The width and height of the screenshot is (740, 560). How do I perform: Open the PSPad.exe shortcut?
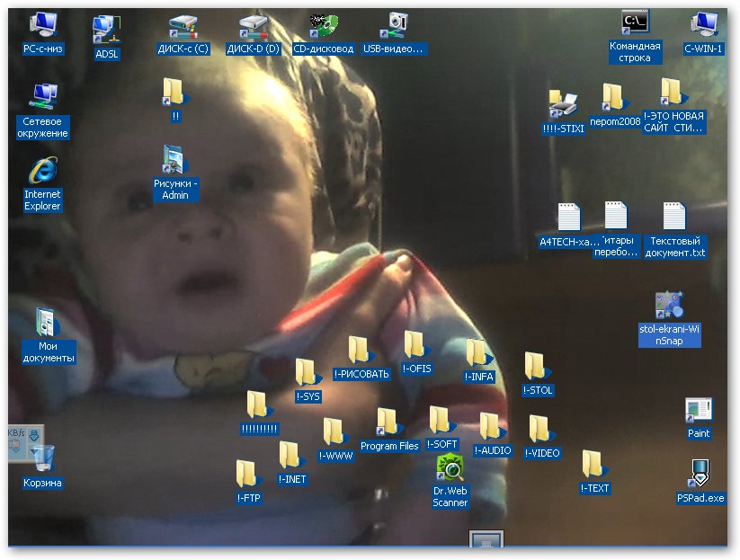tap(700, 474)
